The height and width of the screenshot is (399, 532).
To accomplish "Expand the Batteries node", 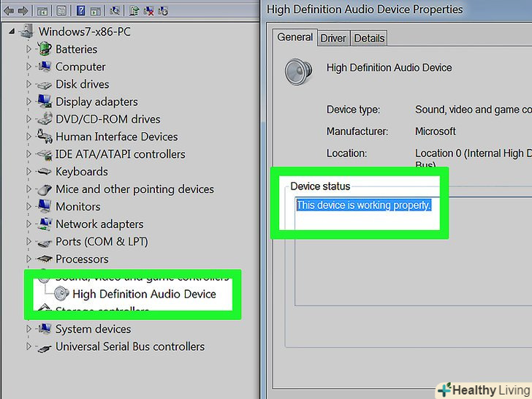I will click(x=28, y=49).
